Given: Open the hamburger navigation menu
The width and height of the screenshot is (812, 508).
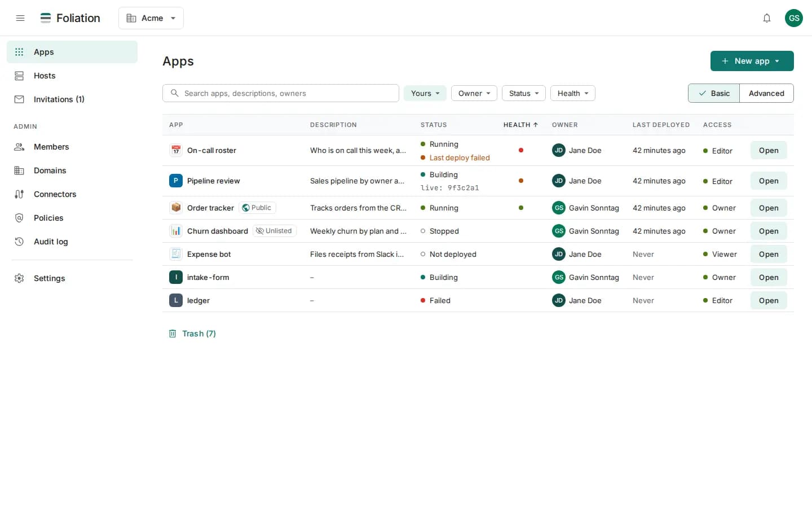Looking at the screenshot, I should coord(20,18).
